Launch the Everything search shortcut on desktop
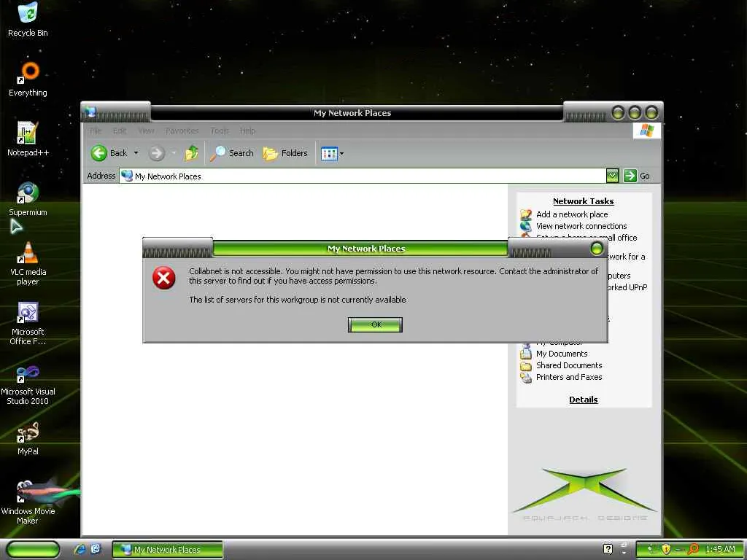The height and width of the screenshot is (560, 747). [28, 79]
